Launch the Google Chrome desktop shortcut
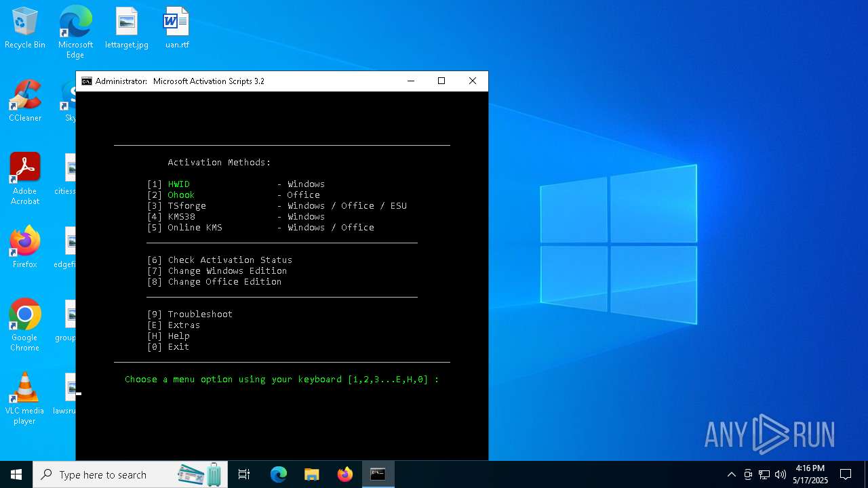Viewport: 868px width, 488px height. (25, 325)
